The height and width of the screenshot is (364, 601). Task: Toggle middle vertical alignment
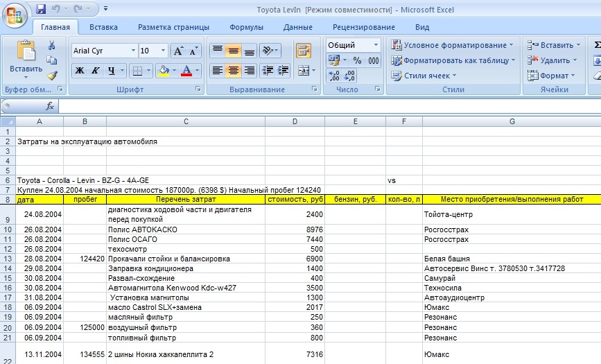(234, 51)
